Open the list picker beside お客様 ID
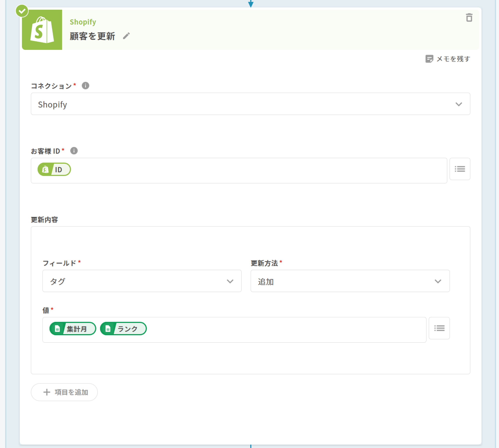 (x=460, y=169)
